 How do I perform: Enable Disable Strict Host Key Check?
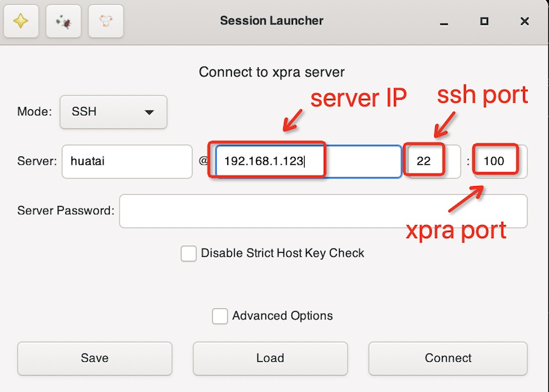[189, 253]
